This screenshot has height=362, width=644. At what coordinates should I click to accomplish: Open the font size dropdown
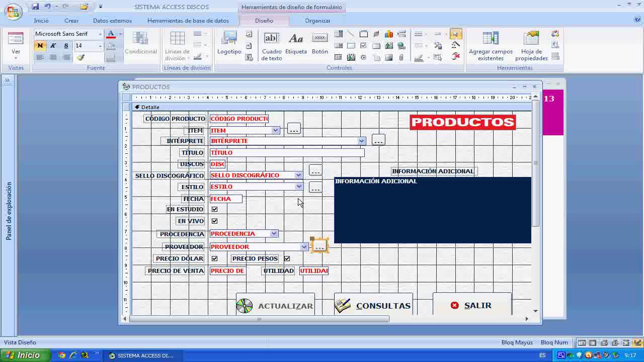coord(100,46)
